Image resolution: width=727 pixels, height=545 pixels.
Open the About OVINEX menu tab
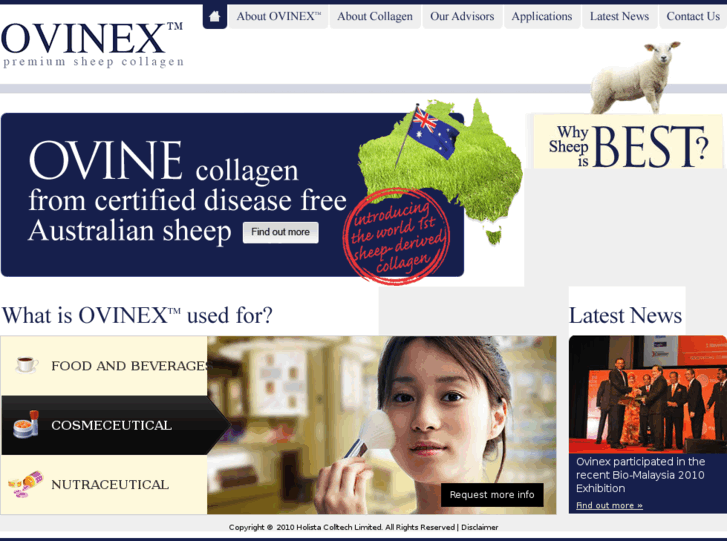(279, 17)
